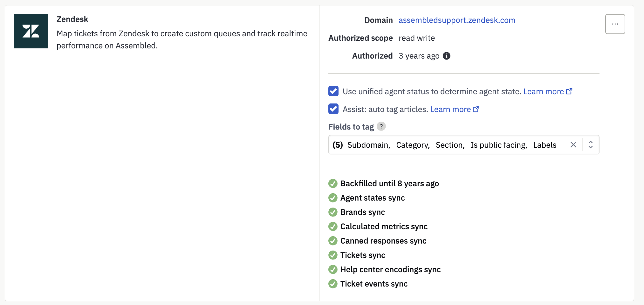644x305 pixels.
Task: Click 'Help center encodings sync' status text
Action: (x=390, y=269)
